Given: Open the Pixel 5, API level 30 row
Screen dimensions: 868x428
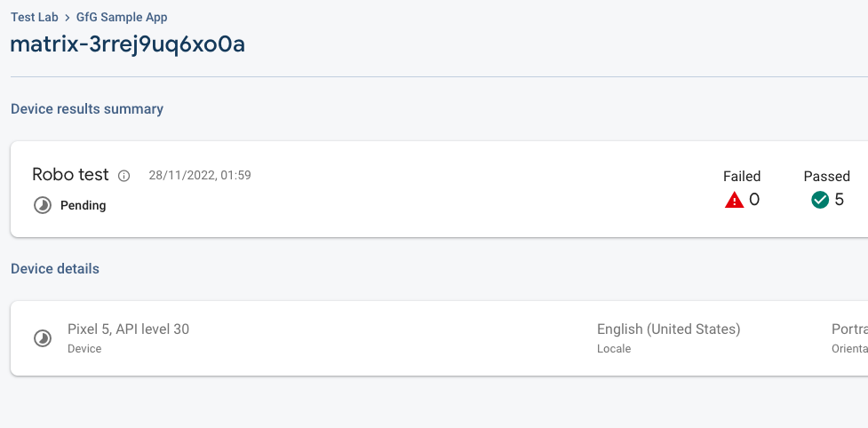Looking at the screenshot, I should 128,329.
